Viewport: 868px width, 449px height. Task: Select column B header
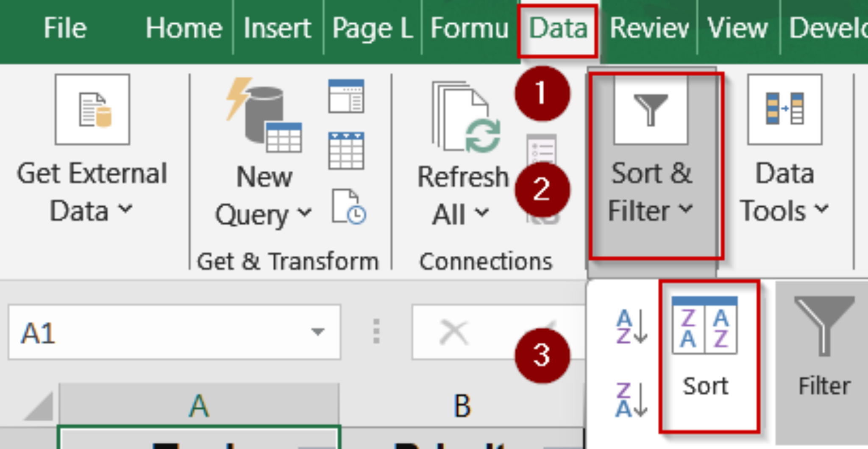(x=462, y=406)
